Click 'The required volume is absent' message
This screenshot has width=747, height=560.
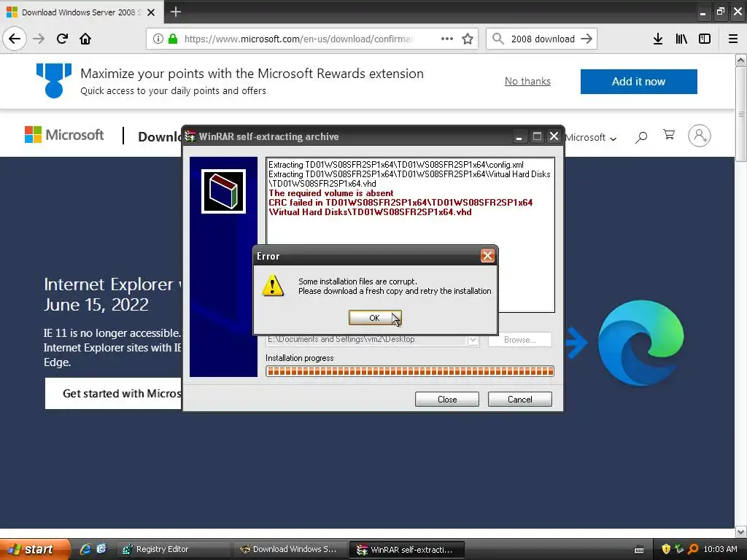click(330, 192)
